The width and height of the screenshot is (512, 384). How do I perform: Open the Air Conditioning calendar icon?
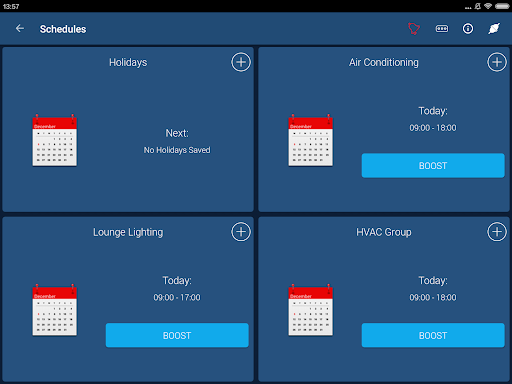coord(311,140)
